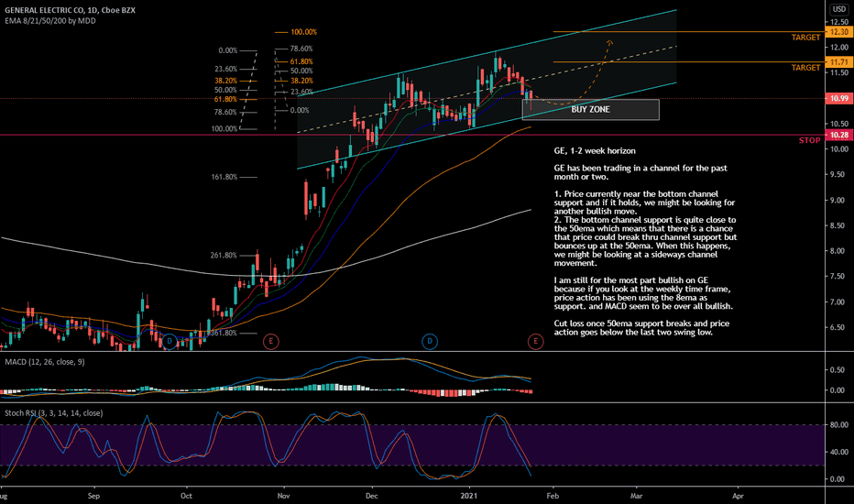The width and height of the screenshot is (854, 504).
Task: Click the 0.50 value on the MACD axis
Action: point(838,370)
